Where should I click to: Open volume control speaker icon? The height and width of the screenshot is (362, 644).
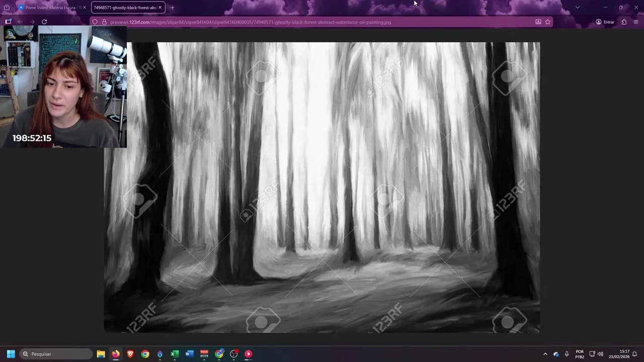pos(600,354)
